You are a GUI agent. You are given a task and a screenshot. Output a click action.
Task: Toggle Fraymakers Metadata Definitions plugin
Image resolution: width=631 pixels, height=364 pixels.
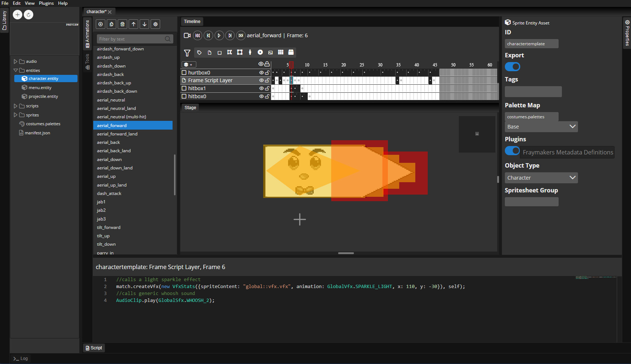(x=512, y=151)
